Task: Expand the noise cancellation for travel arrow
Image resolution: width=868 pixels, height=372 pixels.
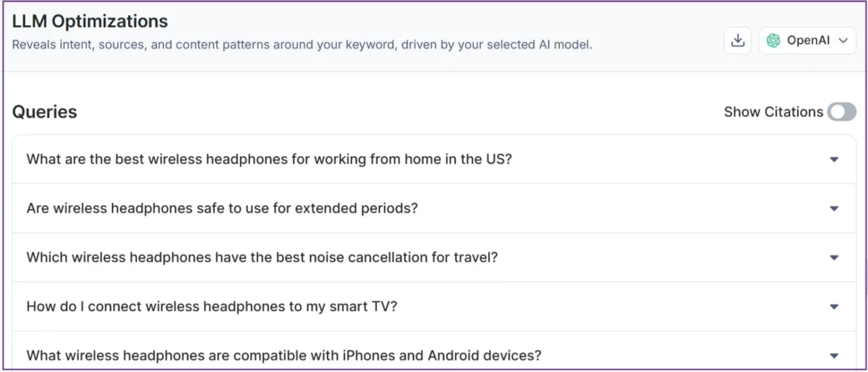Action: [x=834, y=258]
